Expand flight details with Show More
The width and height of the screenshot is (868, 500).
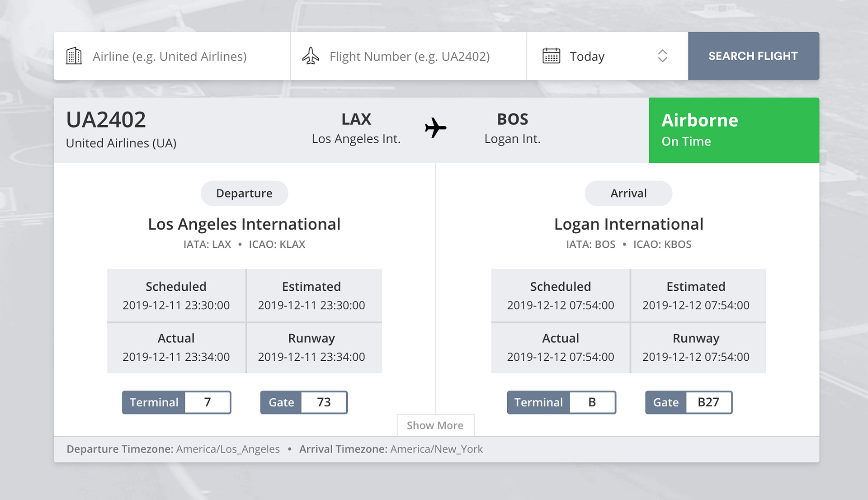tap(435, 425)
